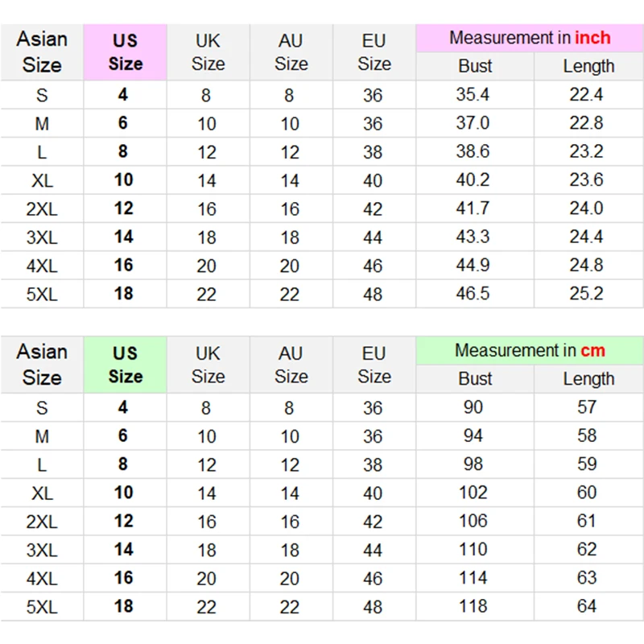Select the Measurement in inch header
Screen dimensions: 644x644
point(530,38)
